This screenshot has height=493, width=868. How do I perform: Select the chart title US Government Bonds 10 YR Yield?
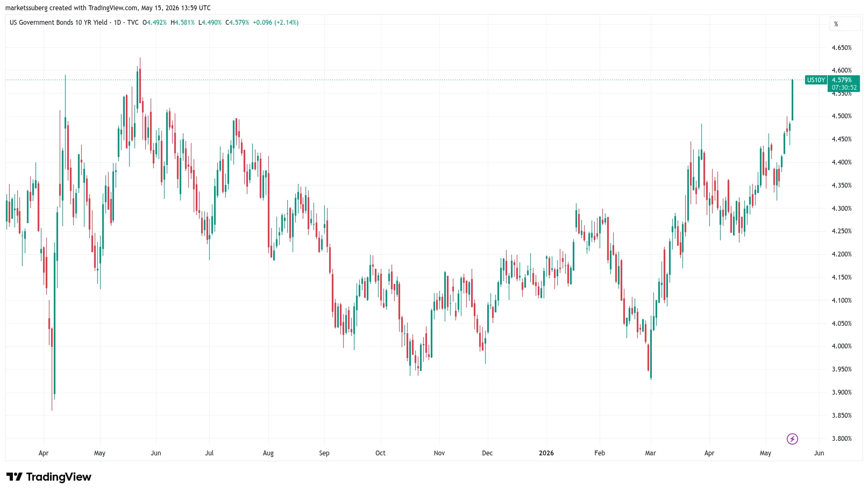pos(59,23)
